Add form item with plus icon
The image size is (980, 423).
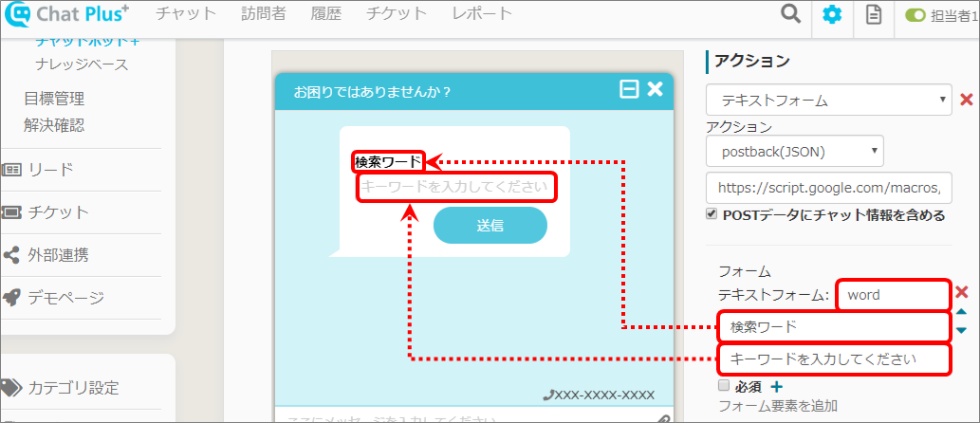(x=776, y=386)
